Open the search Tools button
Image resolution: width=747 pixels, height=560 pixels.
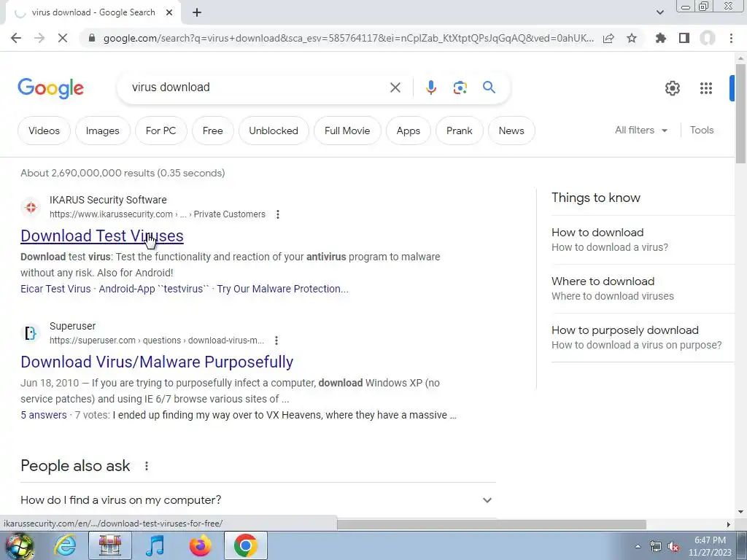pos(702,130)
